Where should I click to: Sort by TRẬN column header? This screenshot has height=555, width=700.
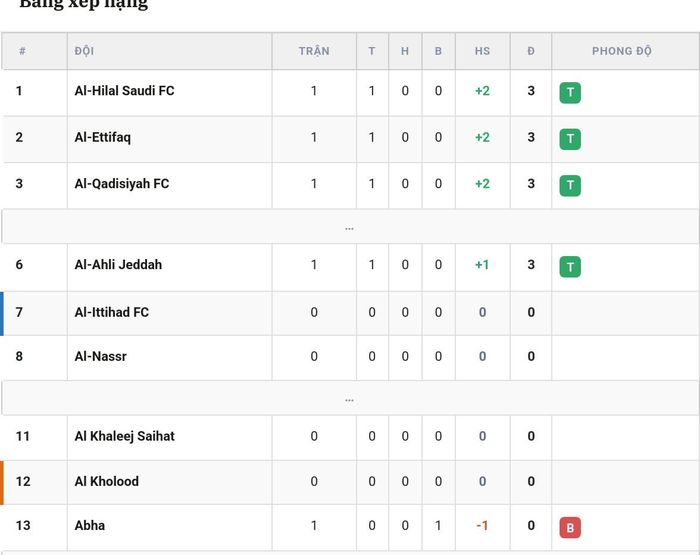[x=314, y=51]
